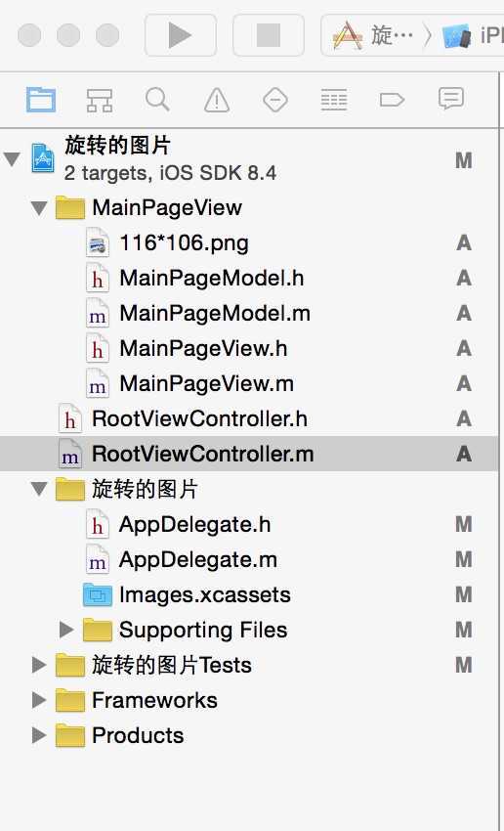This screenshot has height=831, width=504.
Task: Select the 116*106.png image file
Action: pos(249,243)
